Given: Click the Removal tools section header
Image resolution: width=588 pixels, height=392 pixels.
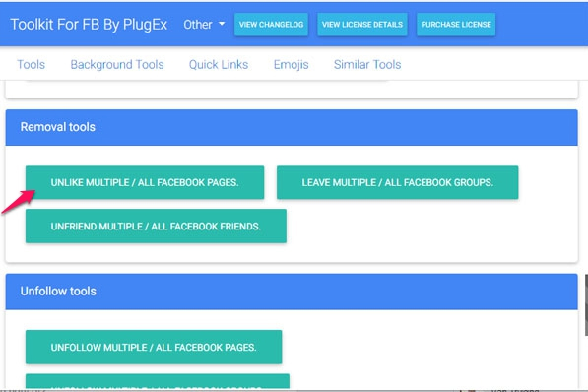Looking at the screenshot, I should pos(292,127).
